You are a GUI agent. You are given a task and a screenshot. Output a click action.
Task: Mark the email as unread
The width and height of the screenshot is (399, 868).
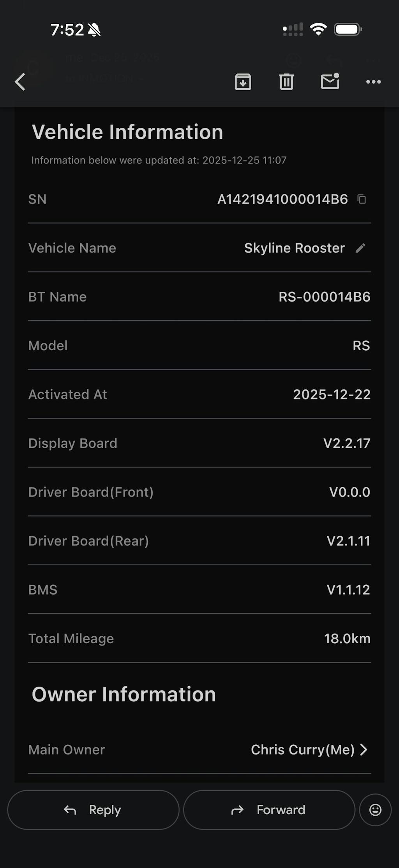pyautogui.click(x=330, y=82)
